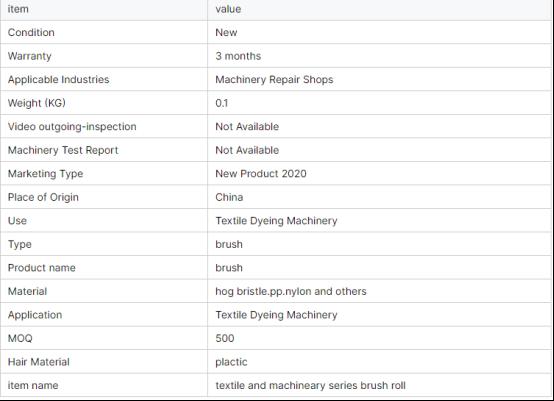This screenshot has width=554, height=401.
Task: Select the Product name label
Action: click(x=42, y=268)
